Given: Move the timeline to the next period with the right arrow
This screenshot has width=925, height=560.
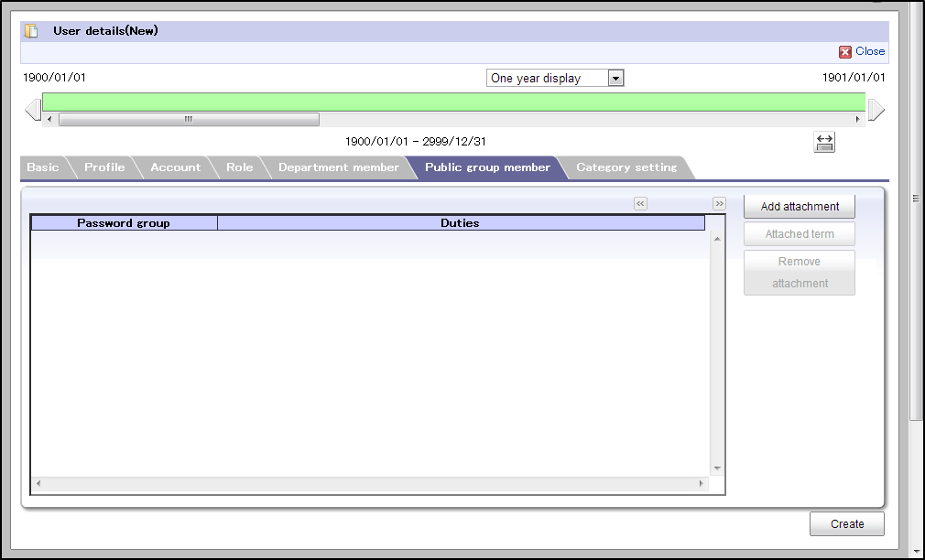Looking at the screenshot, I should [876, 110].
